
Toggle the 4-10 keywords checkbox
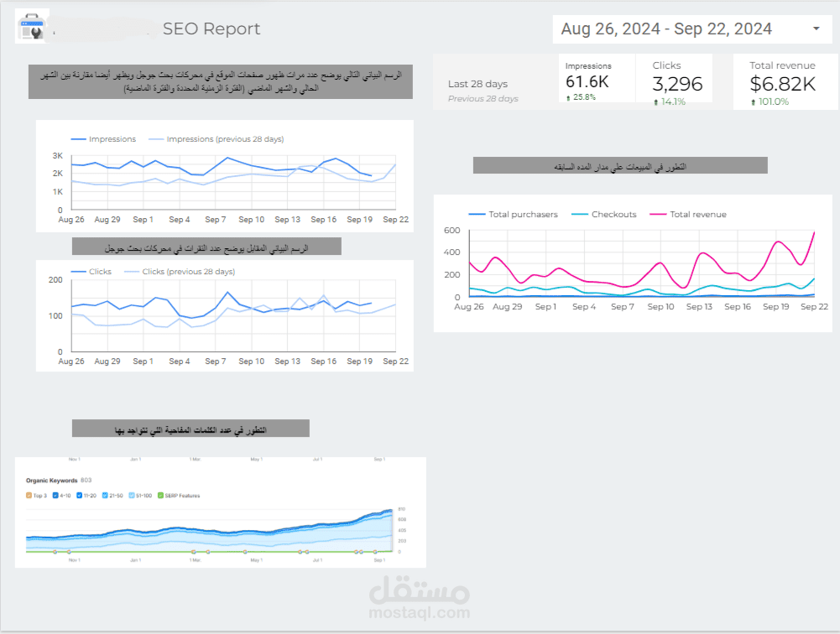(x=55, y=496)
